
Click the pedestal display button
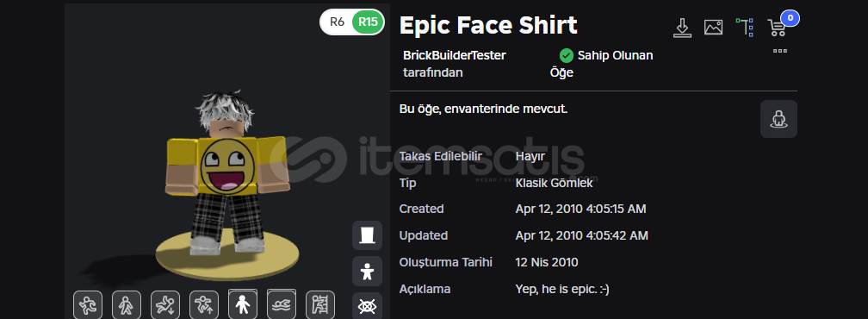click(367, 235)
